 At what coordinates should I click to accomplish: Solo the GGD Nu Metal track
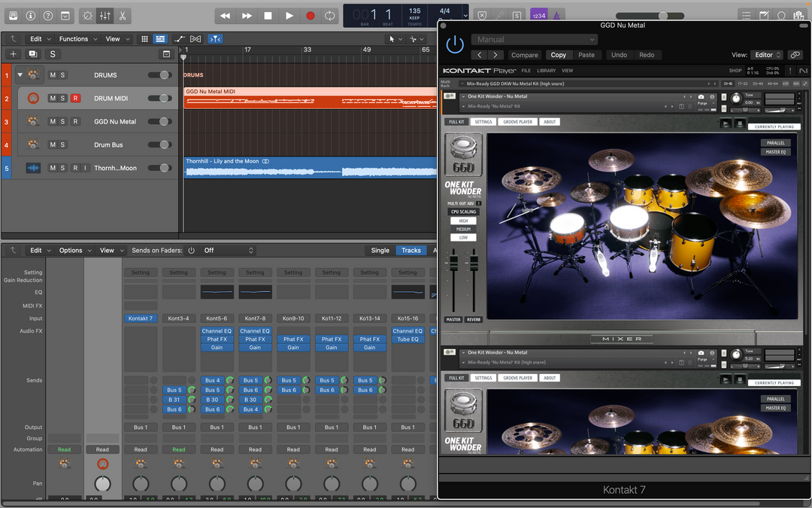click(64, 121)
